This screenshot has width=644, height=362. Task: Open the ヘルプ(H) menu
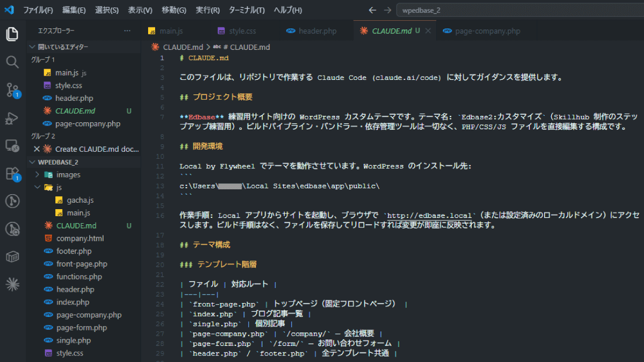tap(287, 10)
